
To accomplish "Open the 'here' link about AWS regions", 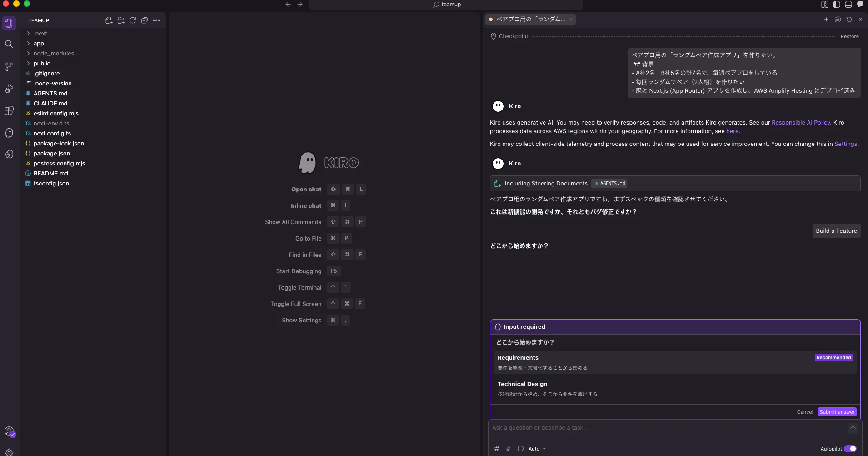I will point(732,131).
